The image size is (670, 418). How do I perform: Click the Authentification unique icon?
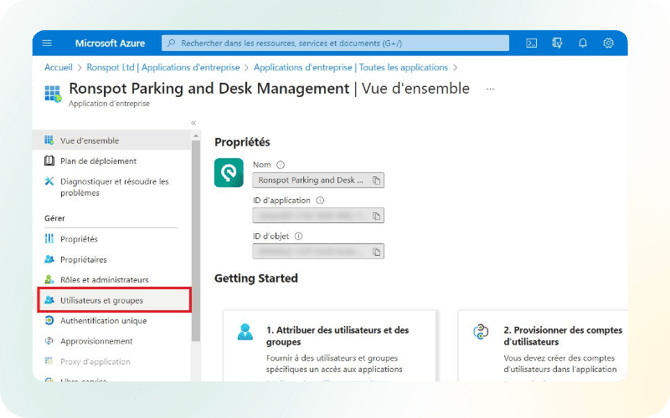click(49, 321)
